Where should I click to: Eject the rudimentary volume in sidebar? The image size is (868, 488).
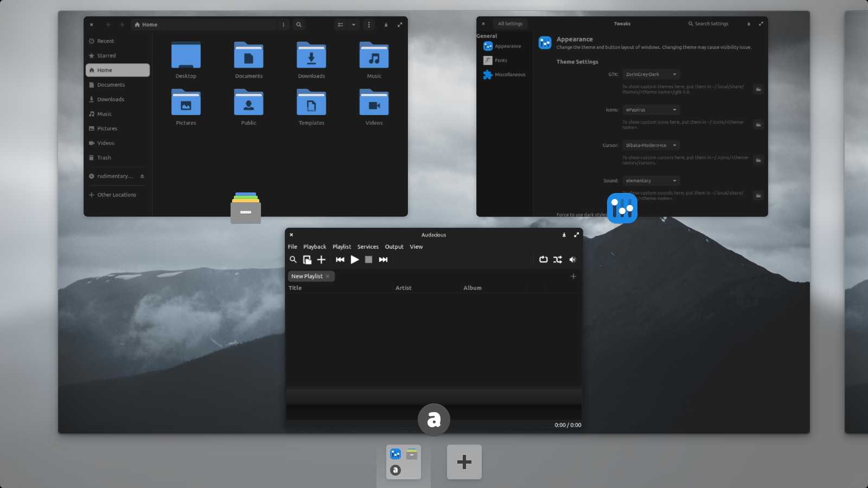[x=142, y=176]
